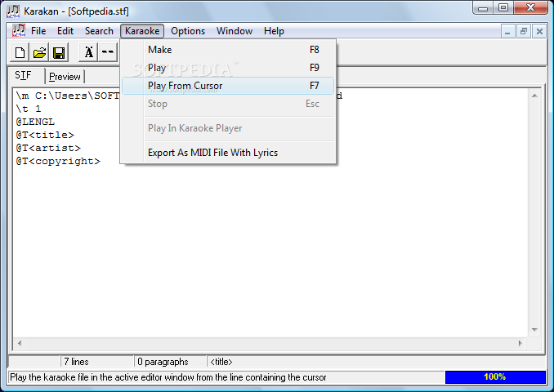Click the vertical scrollbar down arrow
The width and height of the screenshot is (554, 392).
click(x=534, y=330)
